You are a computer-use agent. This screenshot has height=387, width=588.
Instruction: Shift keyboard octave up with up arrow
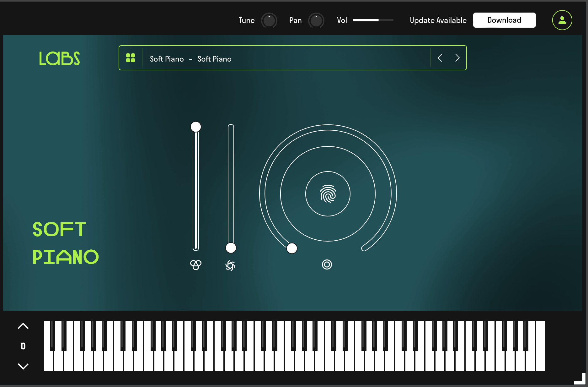click(x=23, y=326)
